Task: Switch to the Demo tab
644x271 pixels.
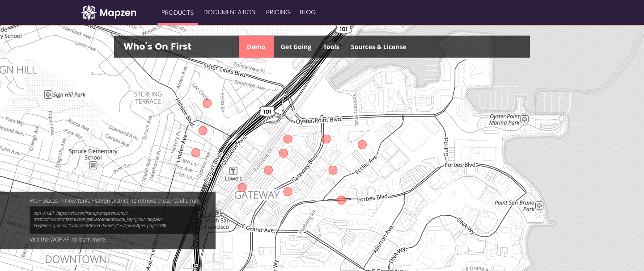Action: pyautogui.click(x=256, y=47)
